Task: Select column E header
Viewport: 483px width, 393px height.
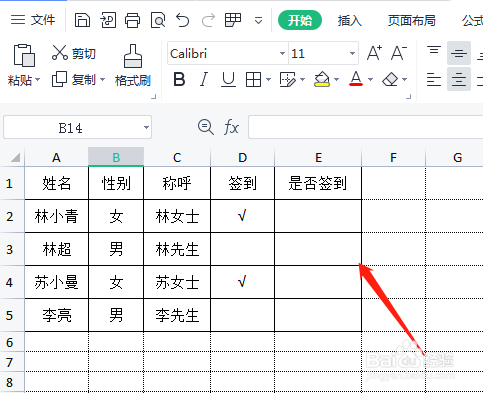Action: (x=318, y=157)
